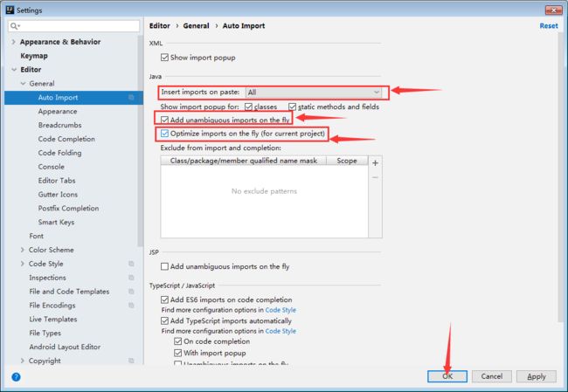Screen dimensions: 568x392
Task: Click the copy icon next to File Encodings
Action: [x=131, y=306]
